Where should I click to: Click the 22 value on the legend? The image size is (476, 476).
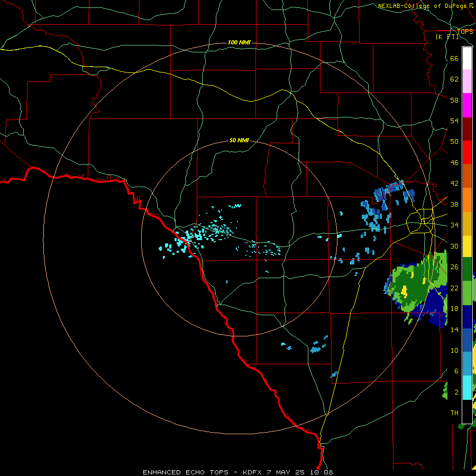pos(454,288)
